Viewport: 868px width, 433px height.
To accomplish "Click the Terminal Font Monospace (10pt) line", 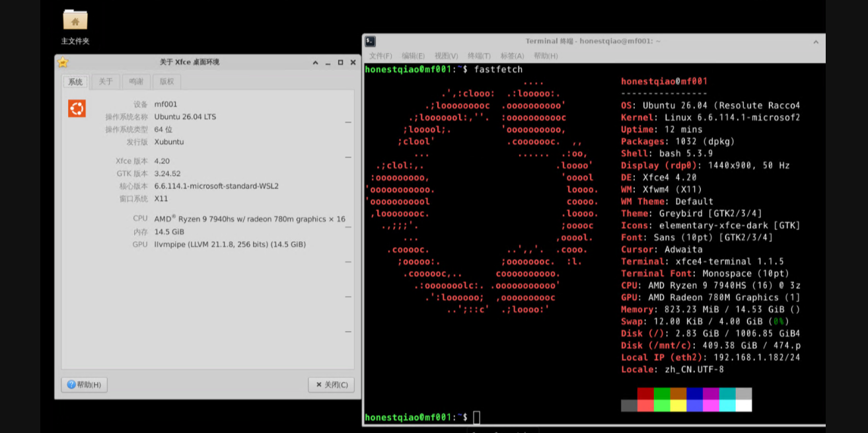I will coord(705,273).
